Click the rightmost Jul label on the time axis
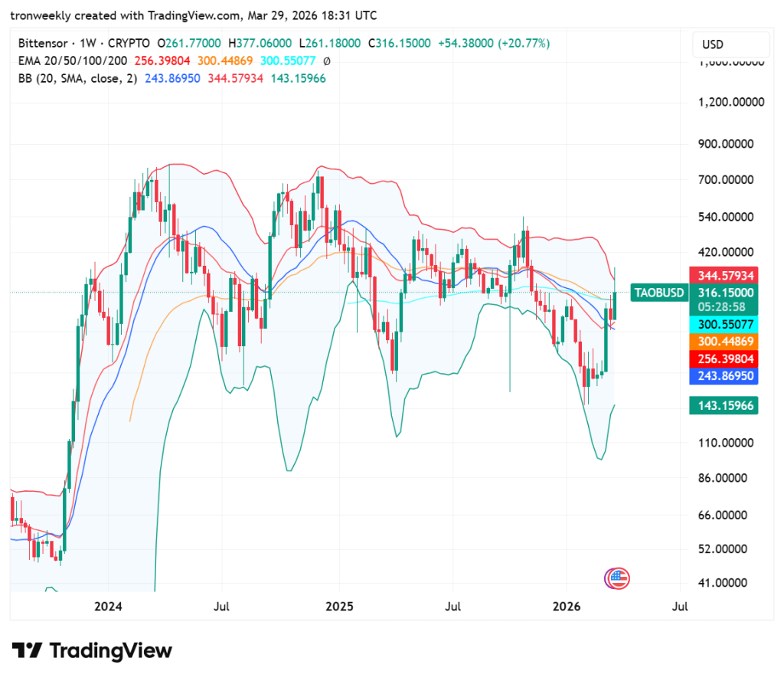The width and height of the screenshot is (784, 681). click(680, 606)
